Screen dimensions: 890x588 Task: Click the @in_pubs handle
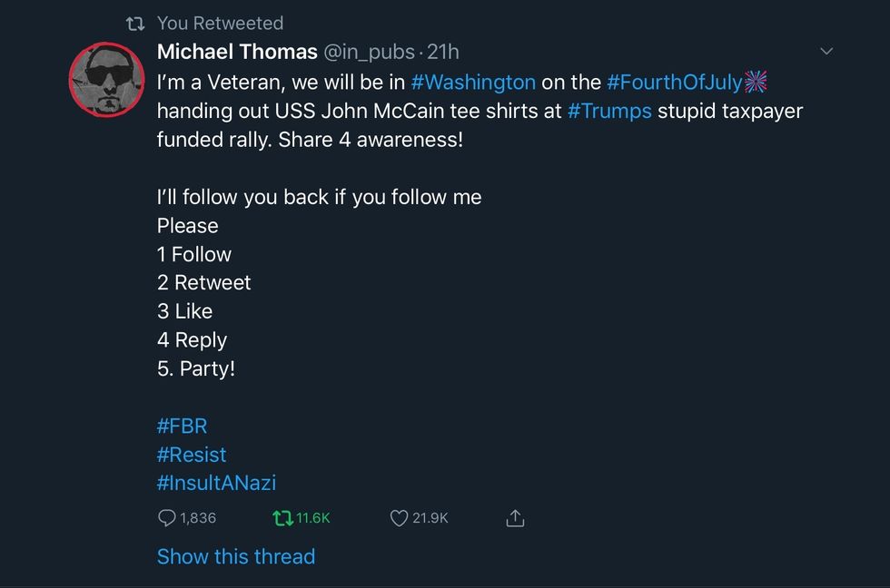370,52
